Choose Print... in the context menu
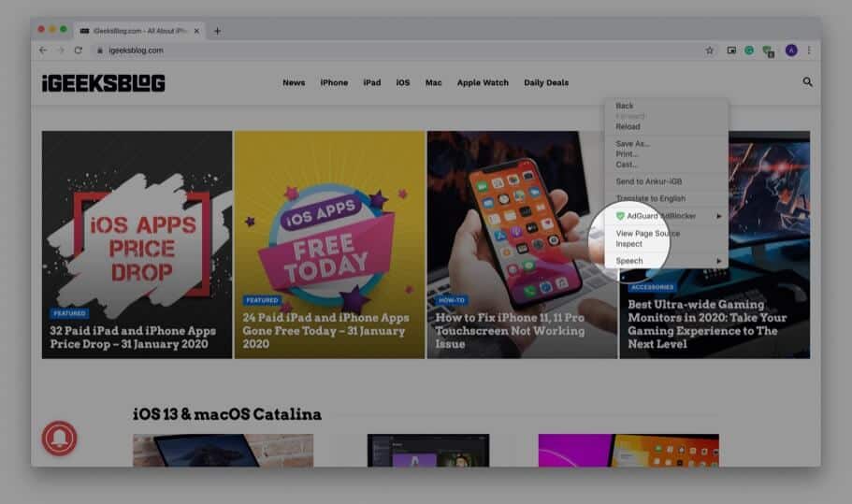The image size is (852, 504). [666, 154]
